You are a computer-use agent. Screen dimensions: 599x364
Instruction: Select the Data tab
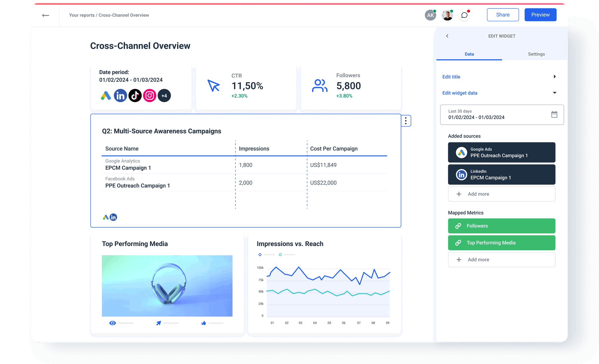(x=469, y=54)
